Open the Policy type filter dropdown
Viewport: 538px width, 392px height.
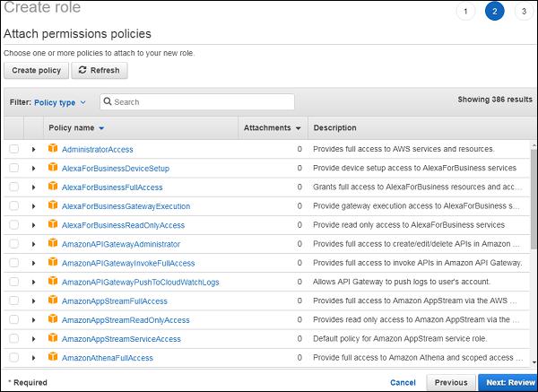tap(60, 102)
